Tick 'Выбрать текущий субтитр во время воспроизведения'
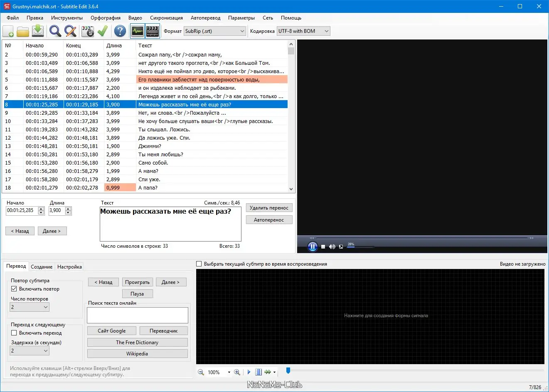The width and height of the screenshot is (549, 392). pos(199,264)
